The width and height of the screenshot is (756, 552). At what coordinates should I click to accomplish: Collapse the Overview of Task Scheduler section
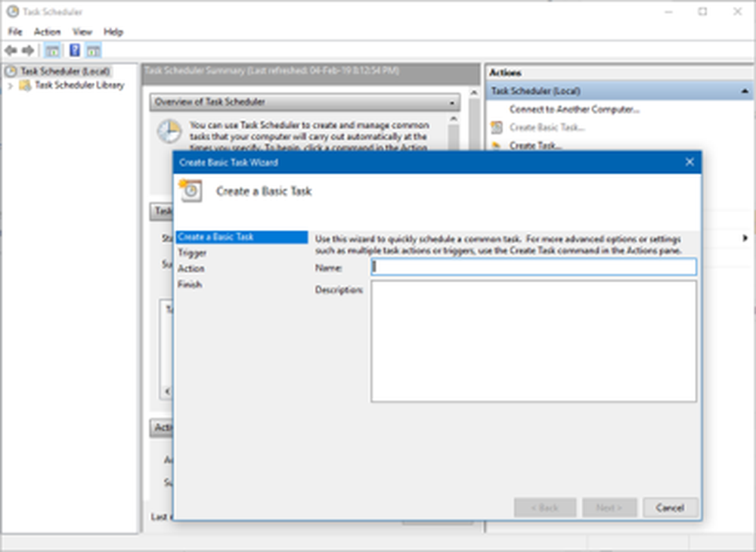click(452, 102)
